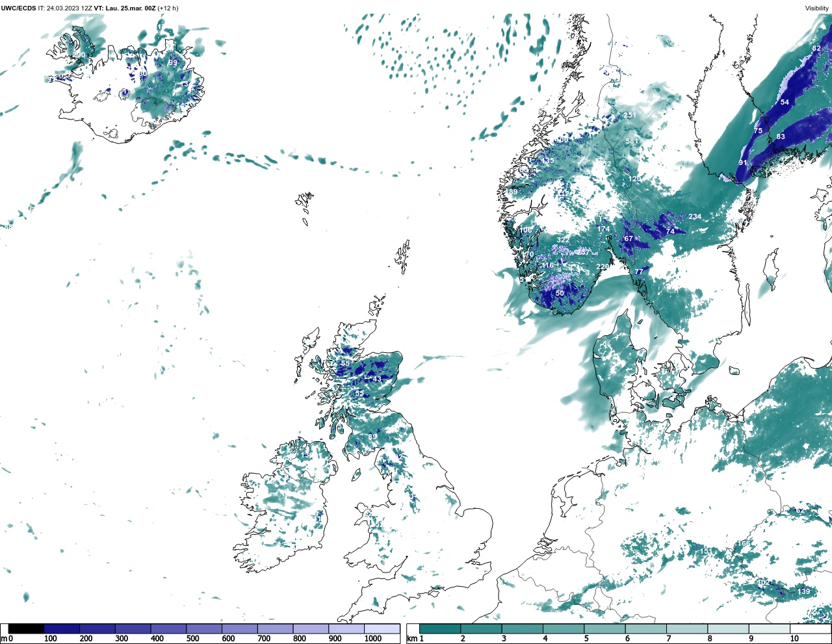Click the map value '581' over Scandinavia

pos(632,141)
